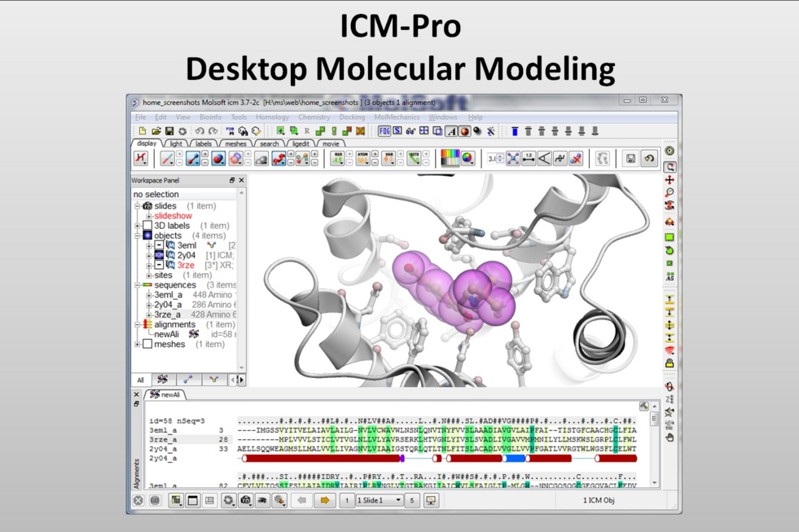Collapse the alignments tree node
This screenshot has width=799, height=532.
pos(137,324)
